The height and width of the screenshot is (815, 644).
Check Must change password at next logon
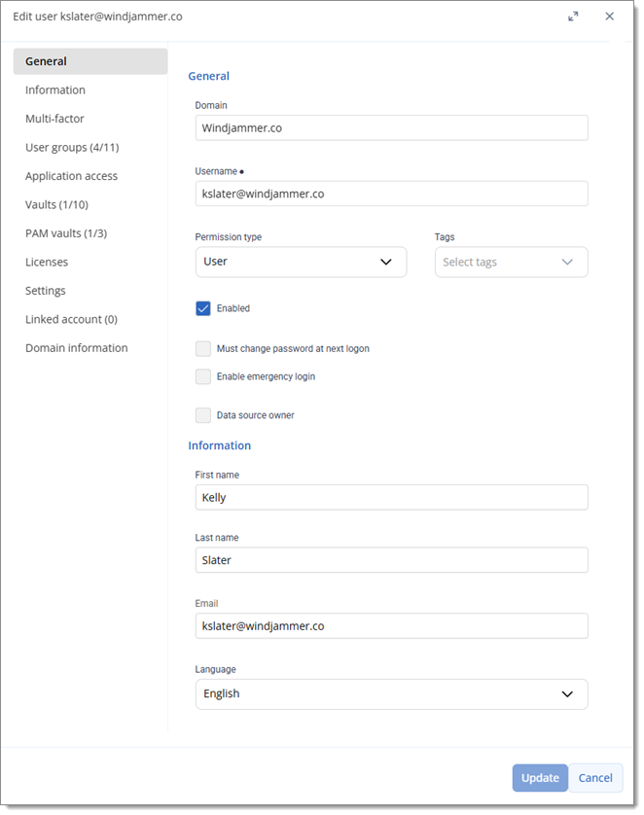[x=203, y=348]
